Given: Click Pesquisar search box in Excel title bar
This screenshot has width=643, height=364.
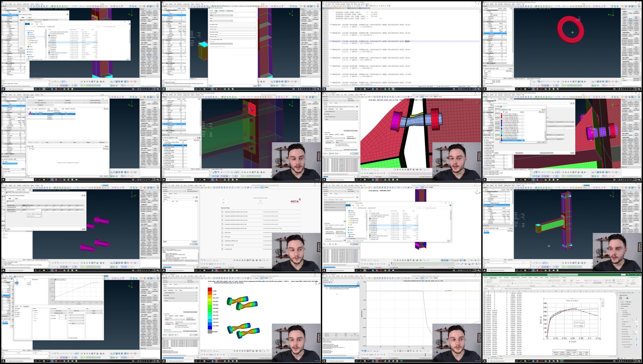Looking at the screenshot, I should point(563,275).
